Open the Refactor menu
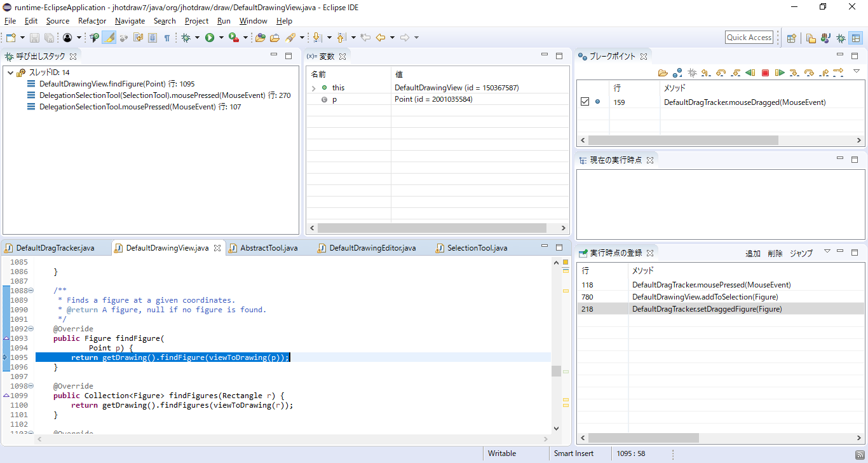The image size is (868, 463). 92,21
